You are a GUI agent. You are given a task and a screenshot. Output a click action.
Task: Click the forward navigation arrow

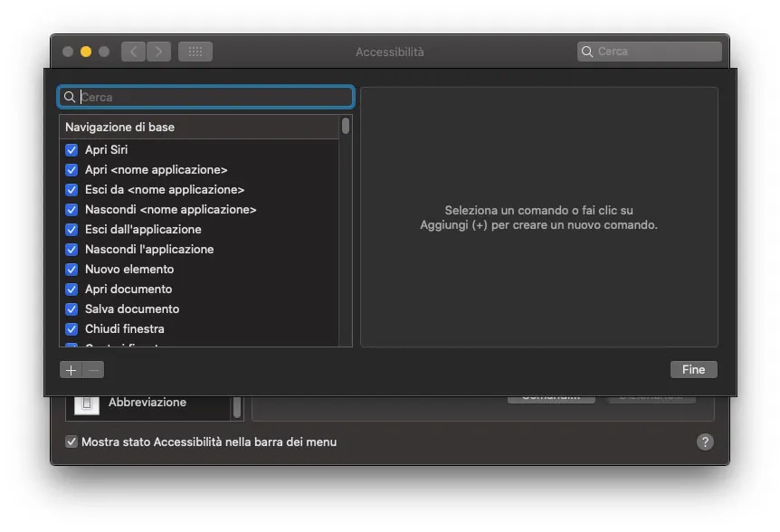[158, 52]
